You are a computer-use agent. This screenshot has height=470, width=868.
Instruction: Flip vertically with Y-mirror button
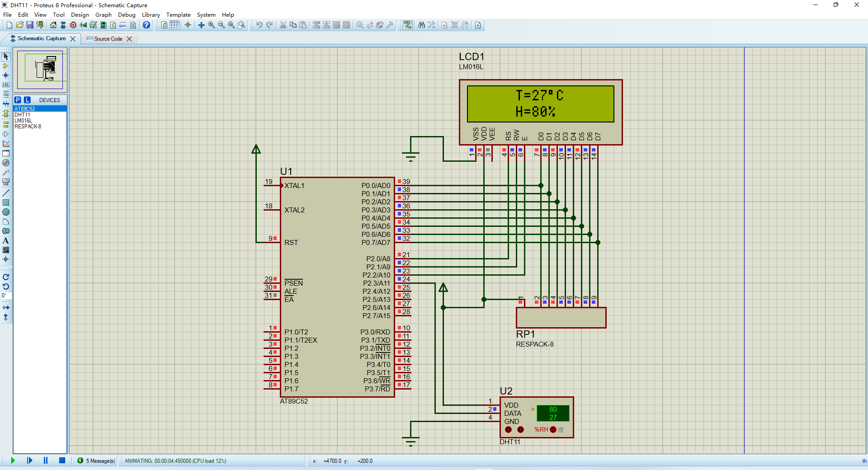coord(6,317)
